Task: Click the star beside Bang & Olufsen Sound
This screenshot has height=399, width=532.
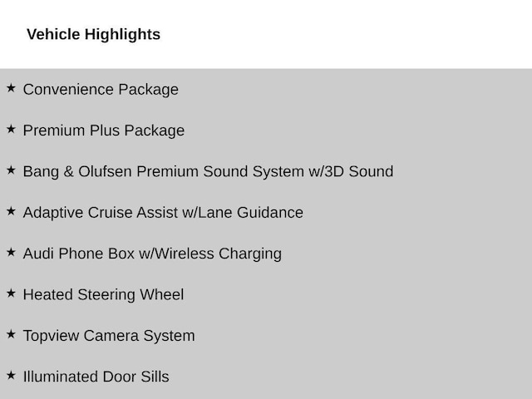Action: tap(11, 170)
